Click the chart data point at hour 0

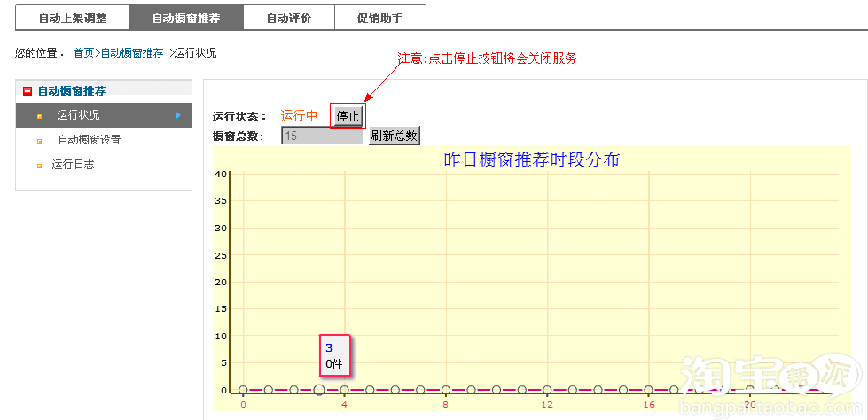(243, 390)
